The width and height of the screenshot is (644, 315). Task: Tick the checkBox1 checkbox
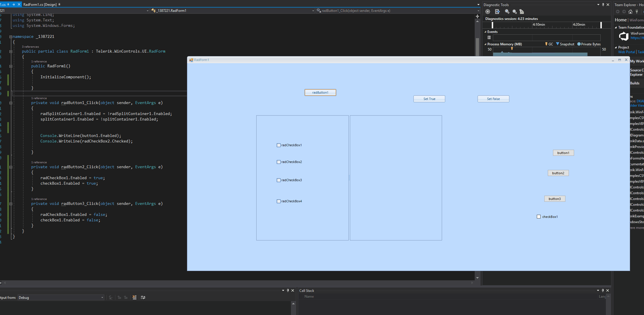(539, 217)
